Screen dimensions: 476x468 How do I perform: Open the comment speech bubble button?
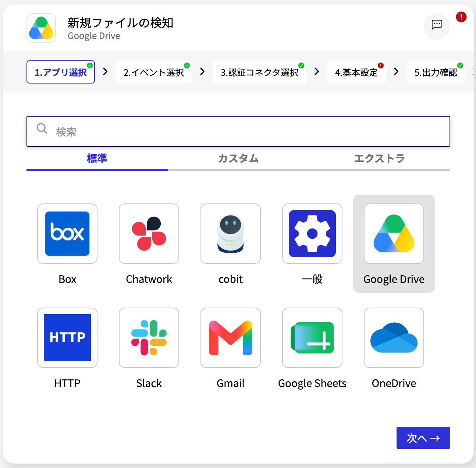437,26
